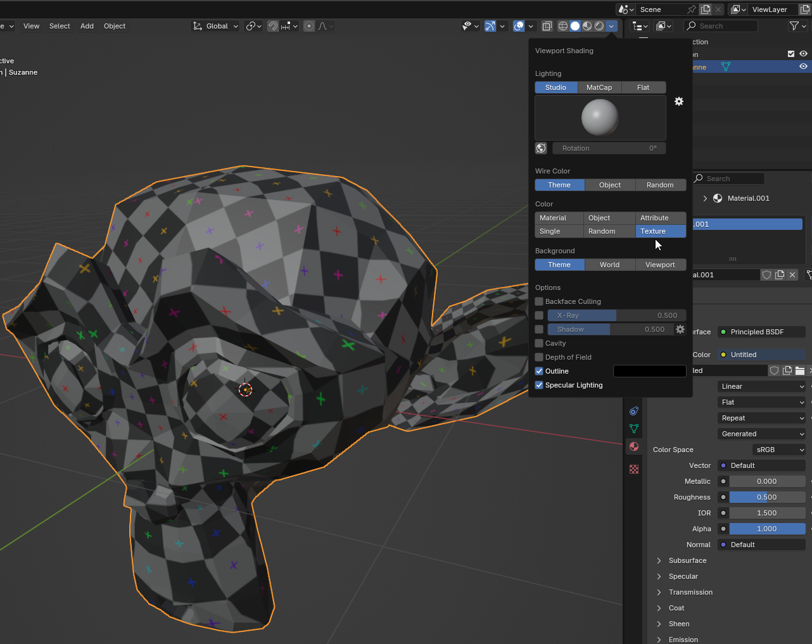The width and height of the screenshot is (812, 644).
Task: Click the Roughness value slider
Action: (766, 497)
